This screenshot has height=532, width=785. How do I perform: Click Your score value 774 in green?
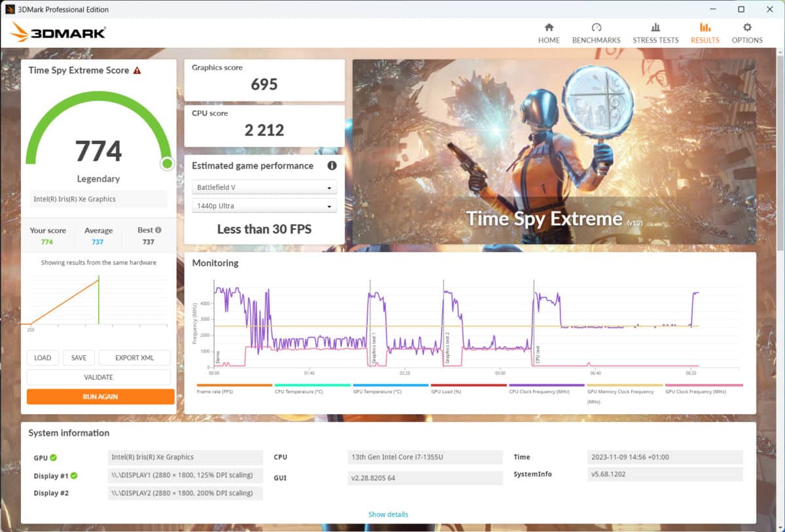47,242
